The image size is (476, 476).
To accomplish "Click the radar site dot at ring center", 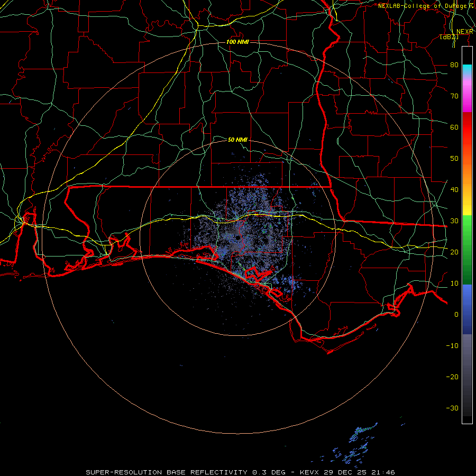I will (237, 238).
